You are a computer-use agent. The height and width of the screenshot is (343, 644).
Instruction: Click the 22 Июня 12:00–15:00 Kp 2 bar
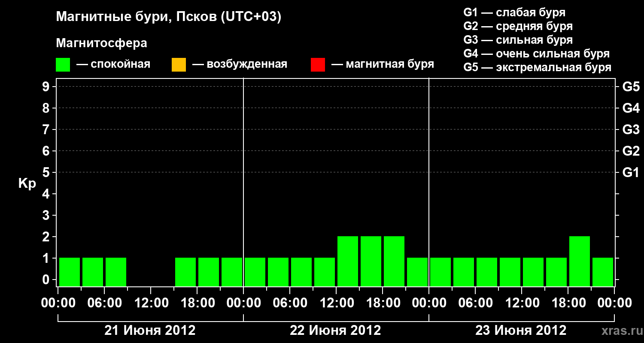(x=348, y=261)
